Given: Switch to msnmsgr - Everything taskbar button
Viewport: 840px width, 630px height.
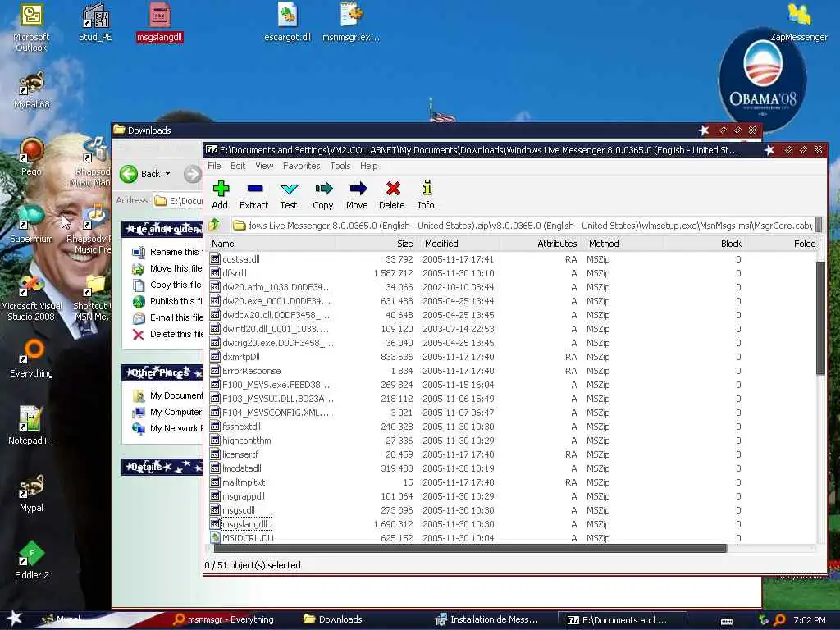Looking at the screenshot, I should coord(224,619).
